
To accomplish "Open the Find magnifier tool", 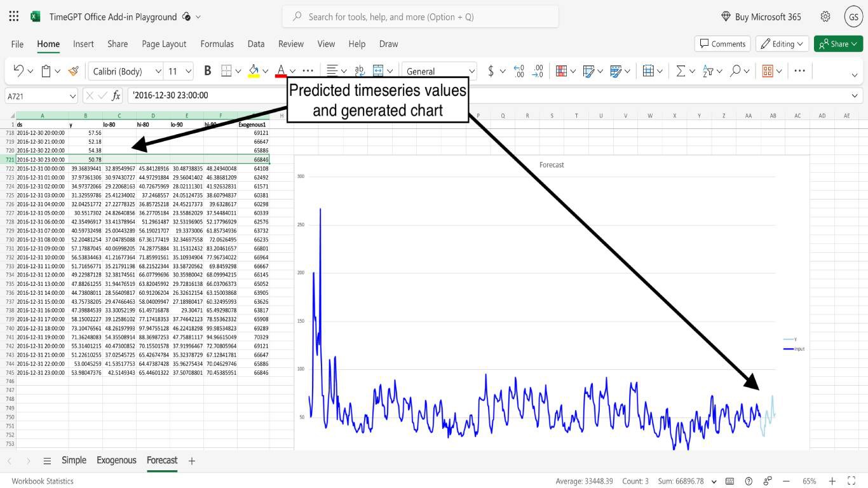I will point(735,71).
